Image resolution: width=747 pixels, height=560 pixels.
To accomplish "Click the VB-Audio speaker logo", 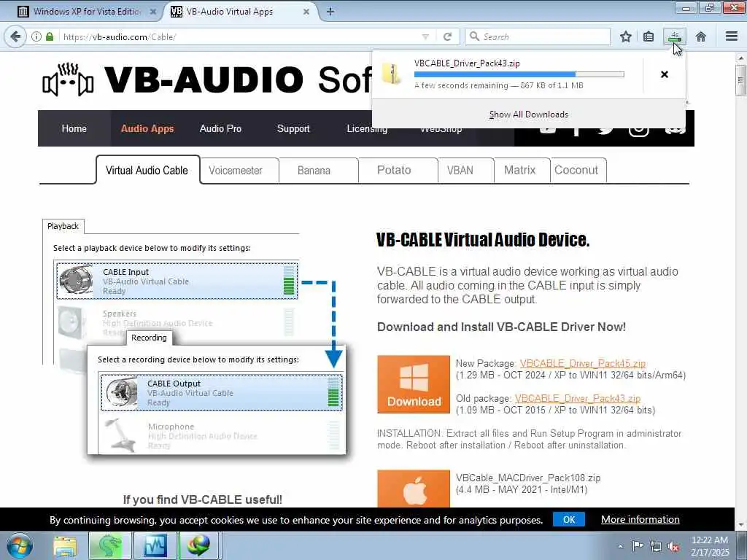I will point(68,80).
